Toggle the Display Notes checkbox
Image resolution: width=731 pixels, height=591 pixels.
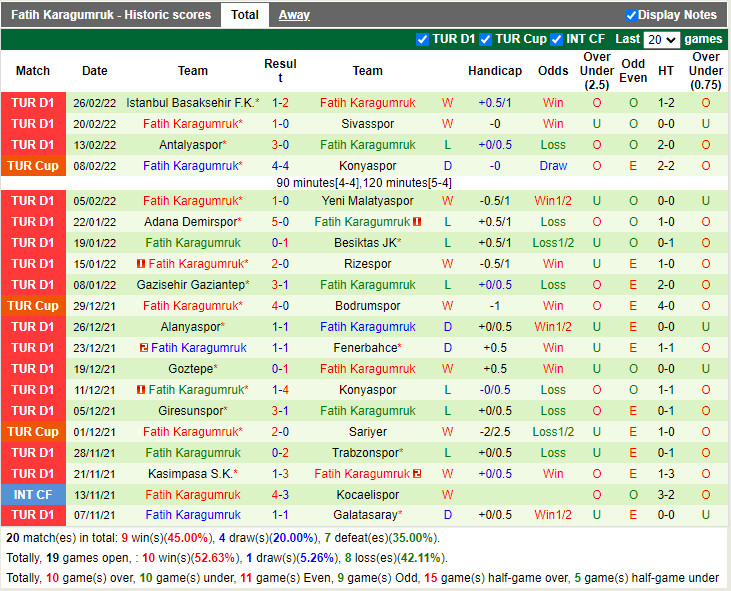tap(631, 15)
